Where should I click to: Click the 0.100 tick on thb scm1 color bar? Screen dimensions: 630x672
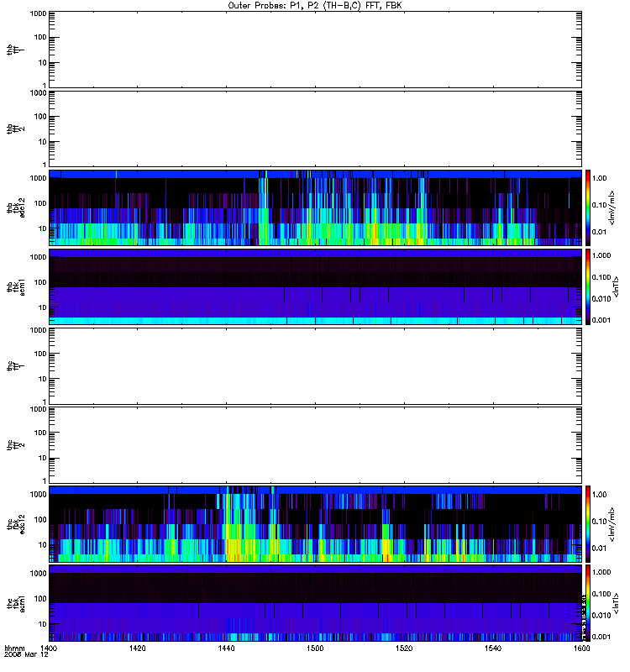(601, 277)
